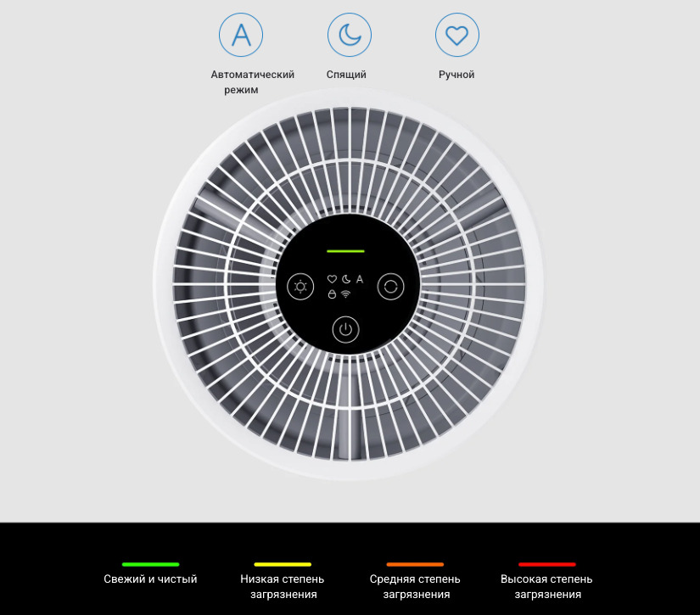Click the lock indicator on control panel
The image size is (700, 615).
click(333, 294)
